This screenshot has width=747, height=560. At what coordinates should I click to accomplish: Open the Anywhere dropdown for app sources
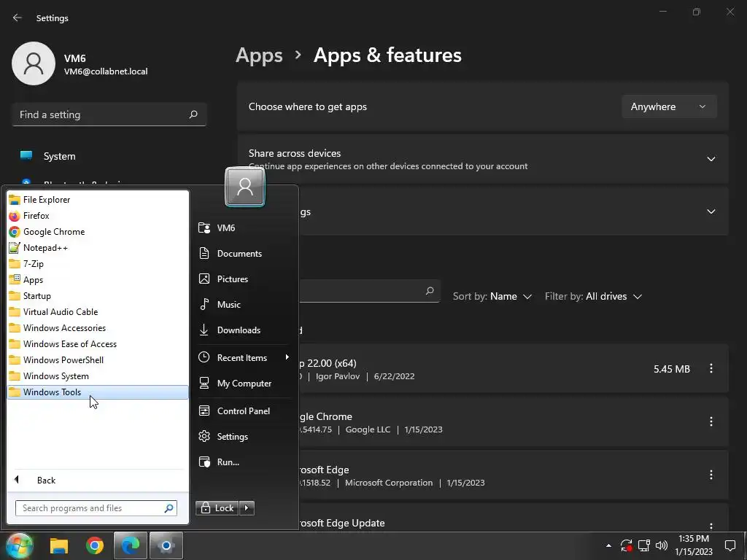(x=669, y=106)
